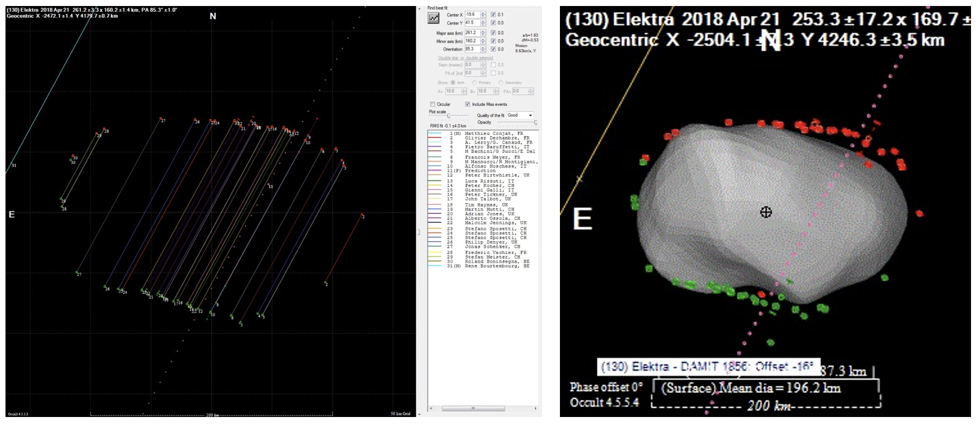Click the Center X spinner arrows

[483, 15]
